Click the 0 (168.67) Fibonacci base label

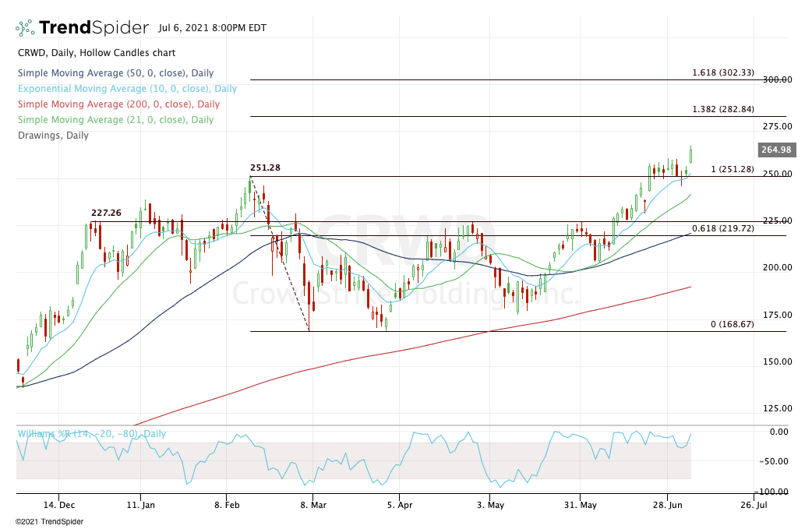point(732,324)
